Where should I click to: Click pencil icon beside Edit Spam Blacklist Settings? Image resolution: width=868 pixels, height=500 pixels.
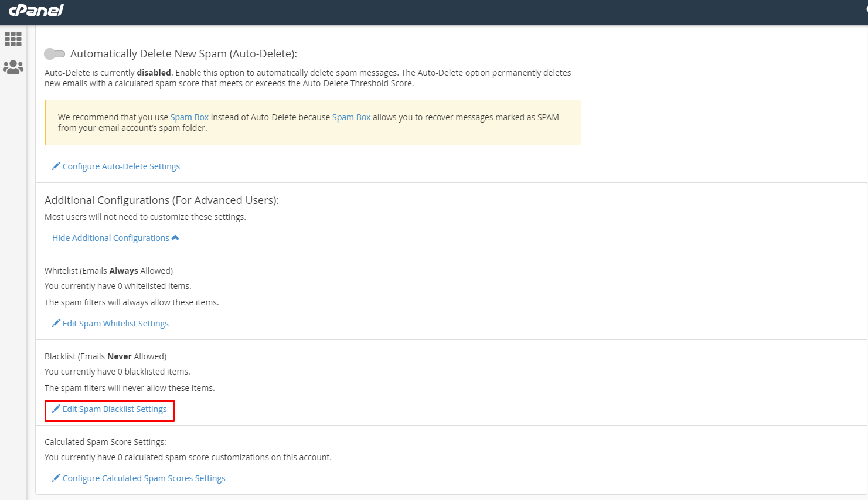(x=56, y=409)
